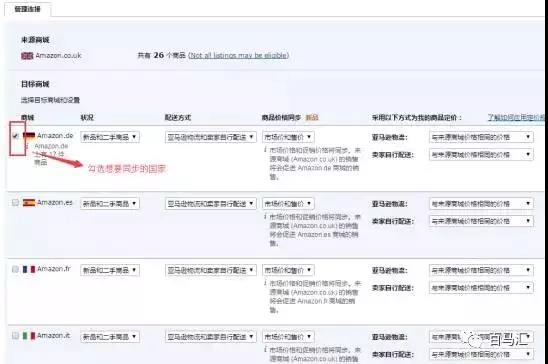Open the FBA pricing rule dropdown for Amazon.fr
This screenshot has width=548, height=364.
tap(481, 270)
